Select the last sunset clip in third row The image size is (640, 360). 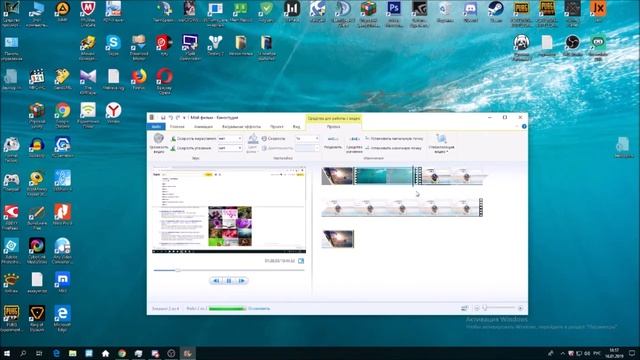tap(338, 239)
